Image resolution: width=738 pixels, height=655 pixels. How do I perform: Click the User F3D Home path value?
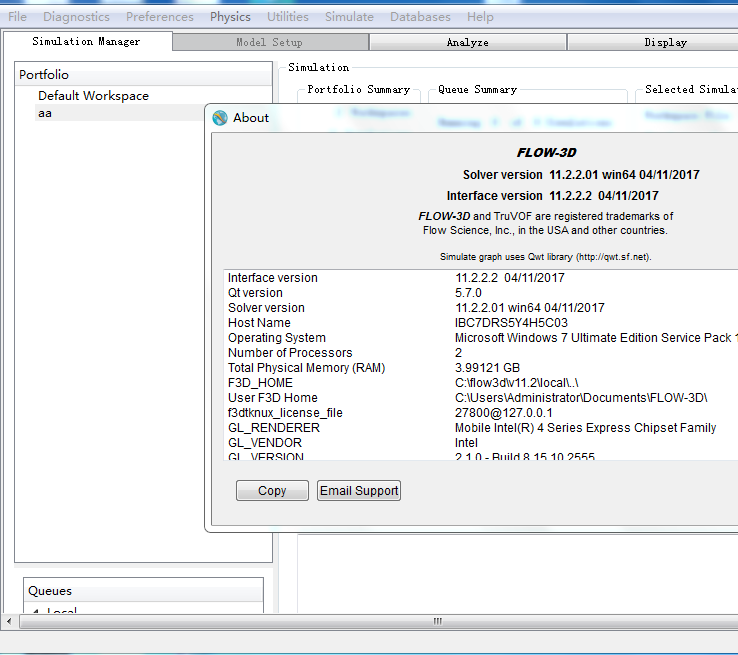click(581, 398)
